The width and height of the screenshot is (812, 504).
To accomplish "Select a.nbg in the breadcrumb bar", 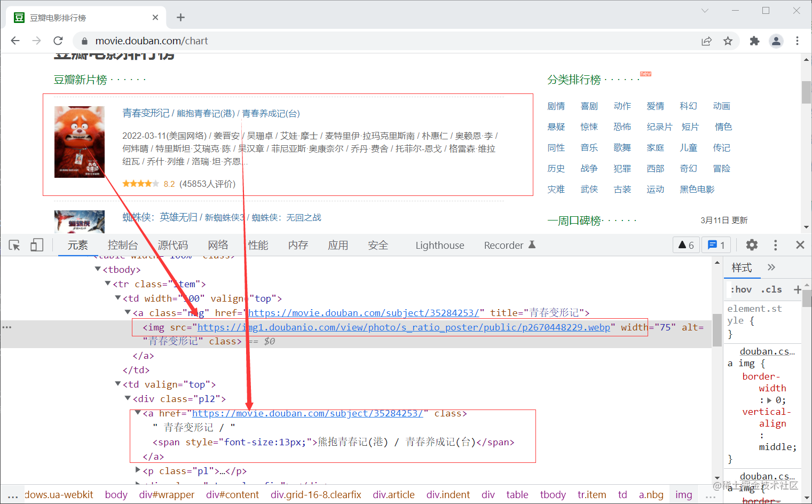I will pyautogui.click(x=651, y=495).
